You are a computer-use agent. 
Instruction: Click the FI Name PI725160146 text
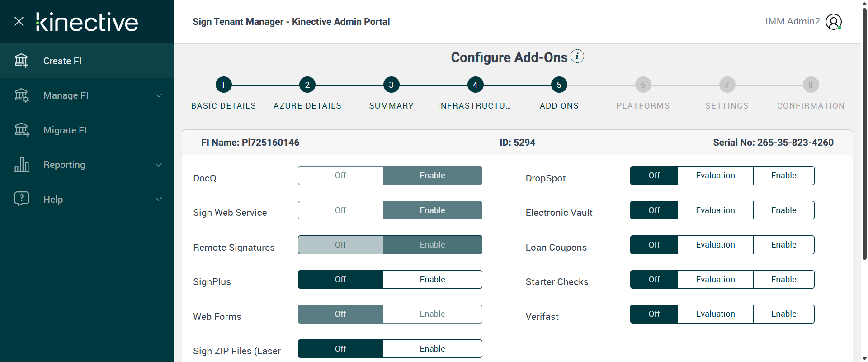[x=250, y=143]
